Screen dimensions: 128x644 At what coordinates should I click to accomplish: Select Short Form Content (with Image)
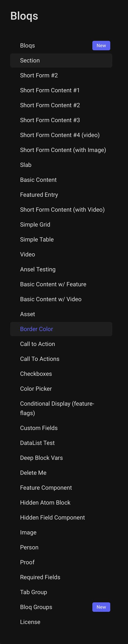(x=61, y=150)
